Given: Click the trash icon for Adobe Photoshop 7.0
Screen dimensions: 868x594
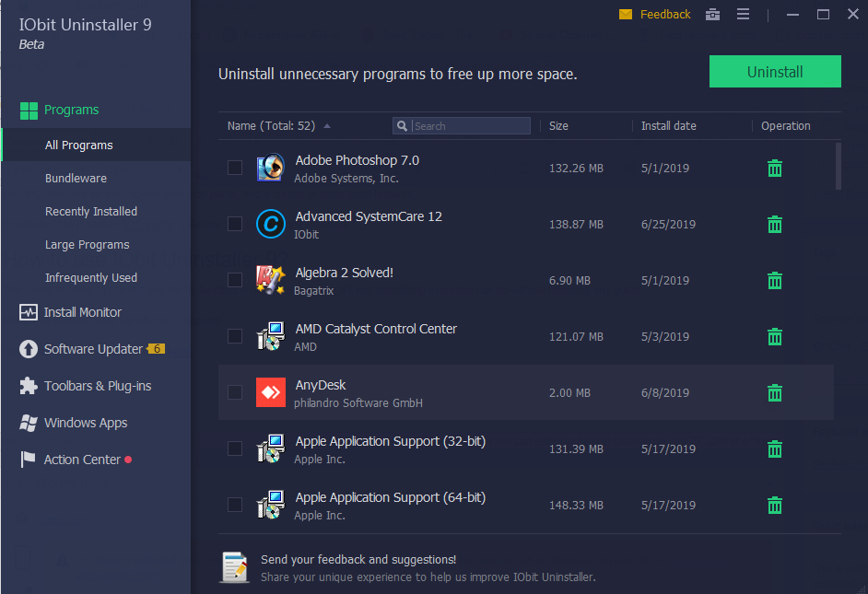Looking at the screenshot, I should click(774, 168).
